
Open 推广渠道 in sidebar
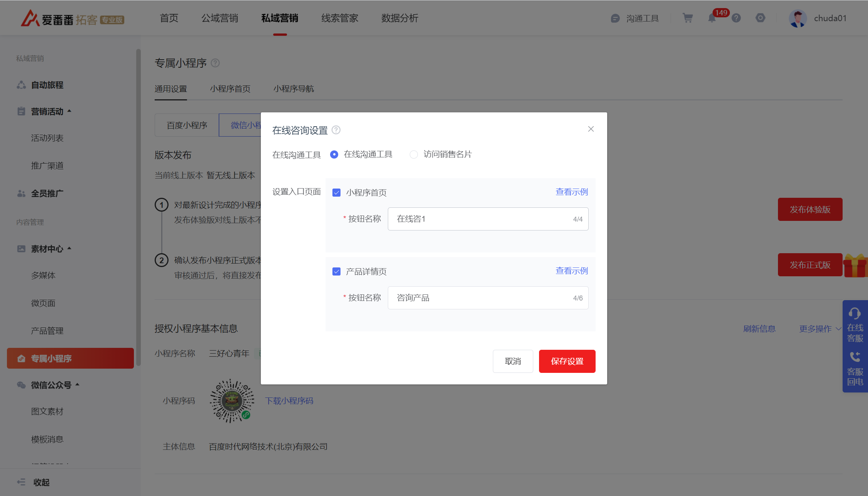(47, 165)
